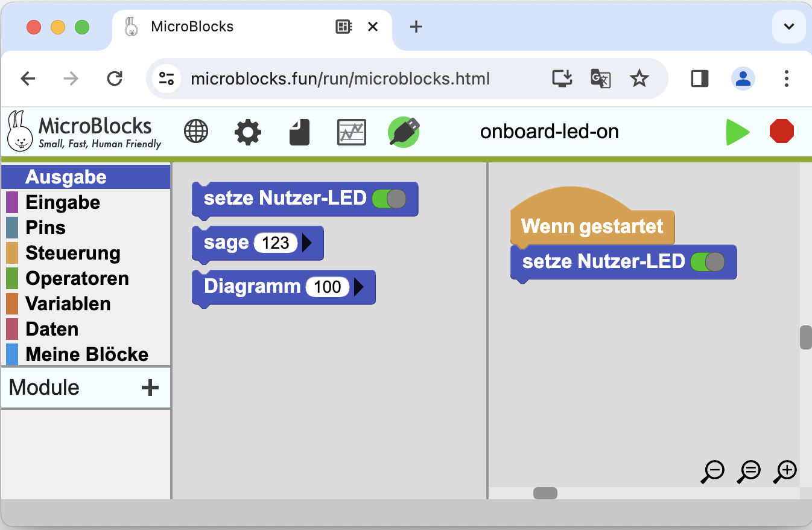Close the MicroBlocks browser tab
The height and width of the screenshot is (530, 812).
[x=373, y=27]
